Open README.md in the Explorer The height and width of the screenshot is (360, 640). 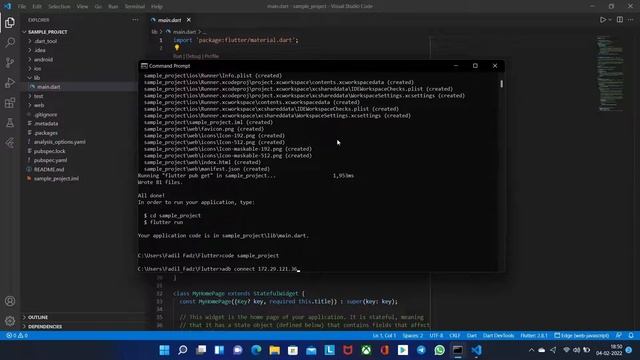point(49,169)
